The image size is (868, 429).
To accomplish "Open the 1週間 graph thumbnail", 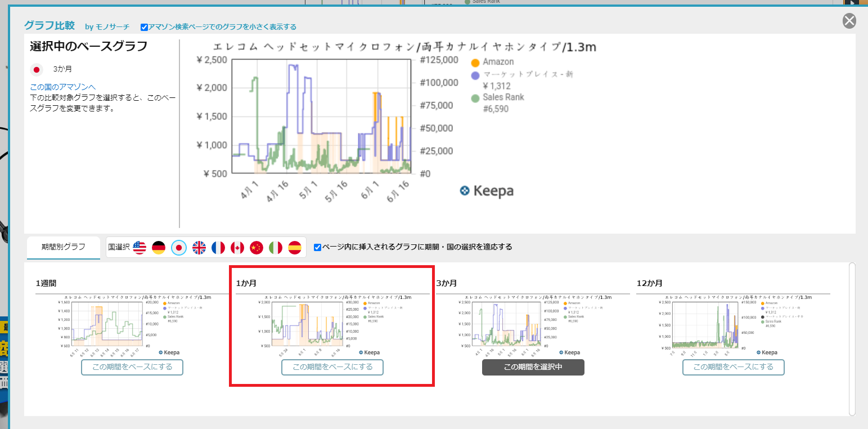I will click(x=132, y=325).
